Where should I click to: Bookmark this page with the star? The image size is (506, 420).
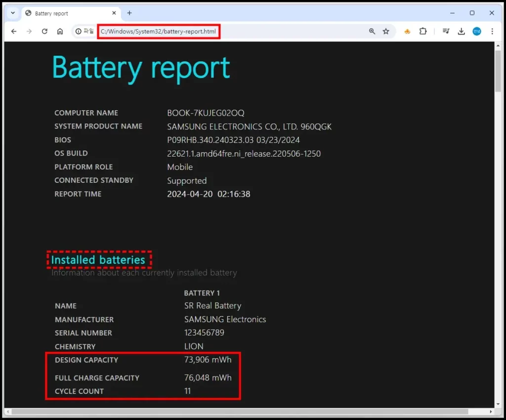click(x=386, y=31)
